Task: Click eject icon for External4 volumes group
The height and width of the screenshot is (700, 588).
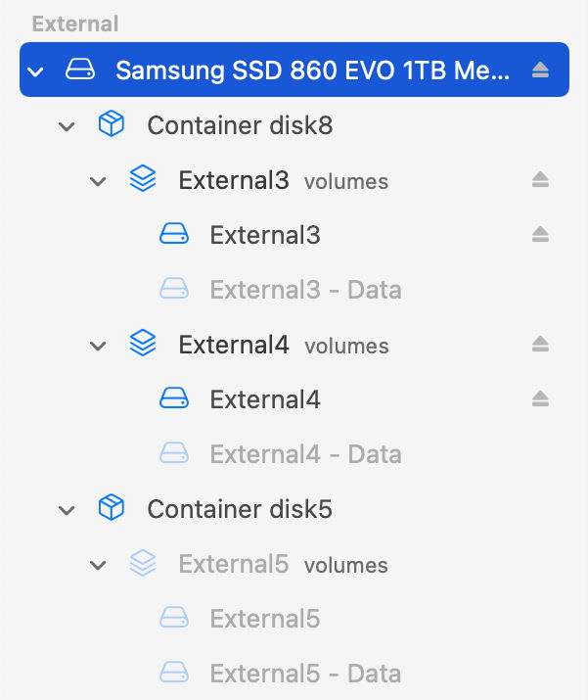Action: click(x=540, y=345)
